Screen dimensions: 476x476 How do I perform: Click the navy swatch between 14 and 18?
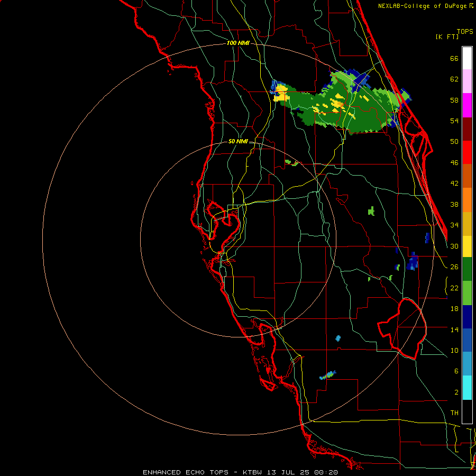coord(467,317)
